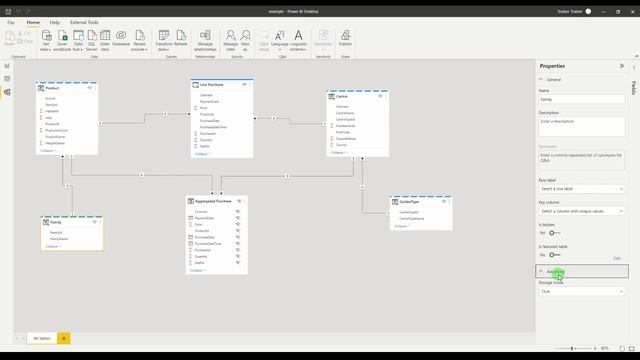640x360 pixels.
Task: Toggle the Is featured table switch
Action: pos(555,255)
